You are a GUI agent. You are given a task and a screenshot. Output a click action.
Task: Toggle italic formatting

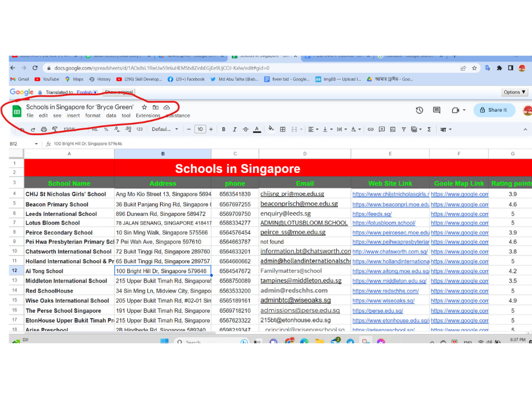tap(235, 129)
